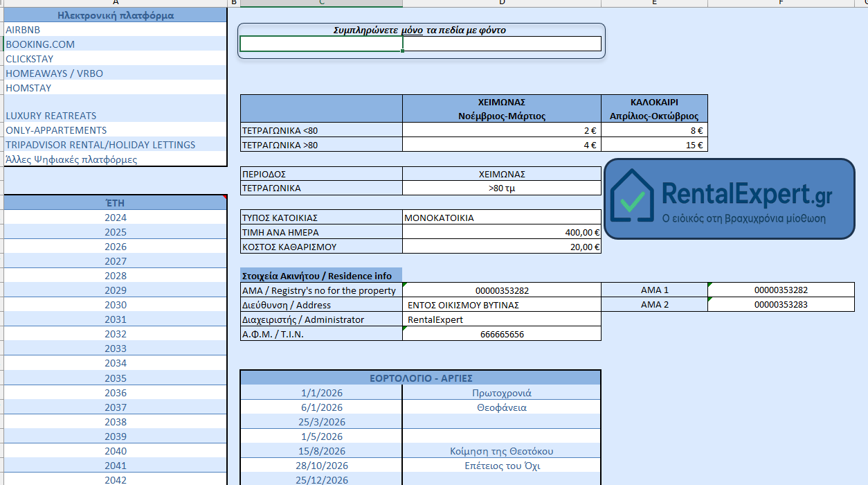
Task: Click the 4 € winter rate cell
Action: click(x=502, y=145)
